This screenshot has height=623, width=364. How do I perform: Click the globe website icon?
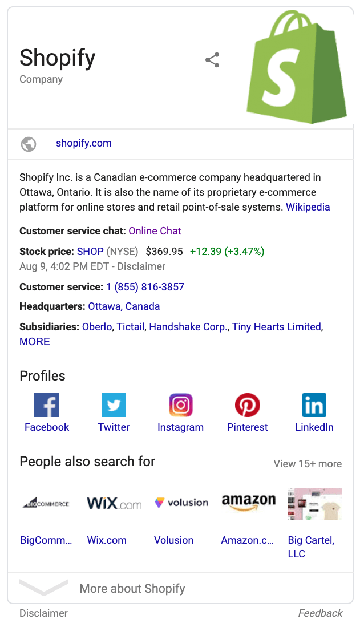point(29,144)
